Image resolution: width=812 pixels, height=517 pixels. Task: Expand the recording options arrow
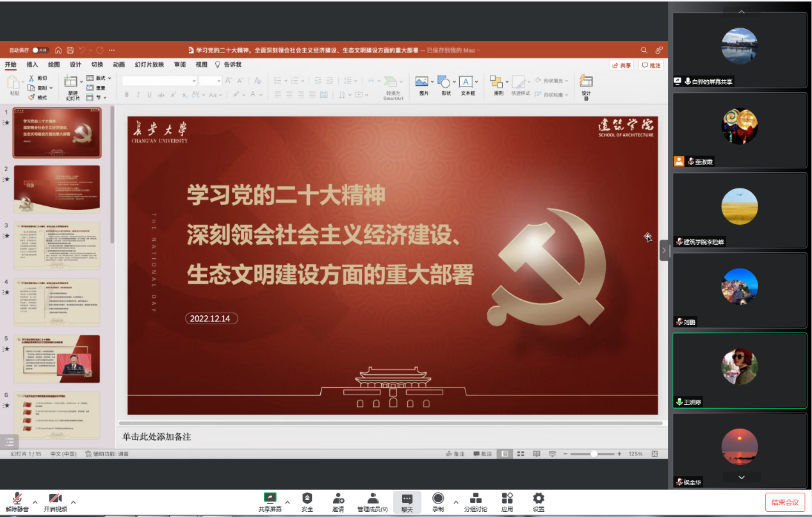pos(456,502)
